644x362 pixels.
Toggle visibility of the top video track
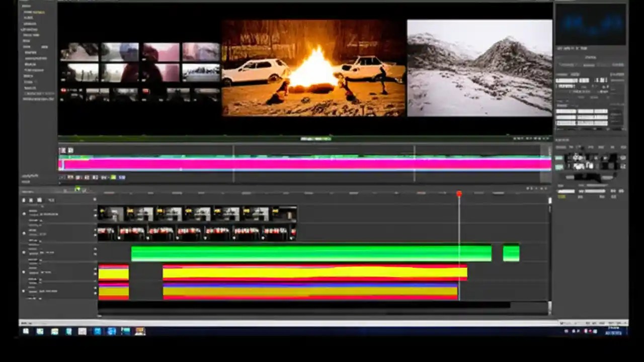tap(24, 214)
